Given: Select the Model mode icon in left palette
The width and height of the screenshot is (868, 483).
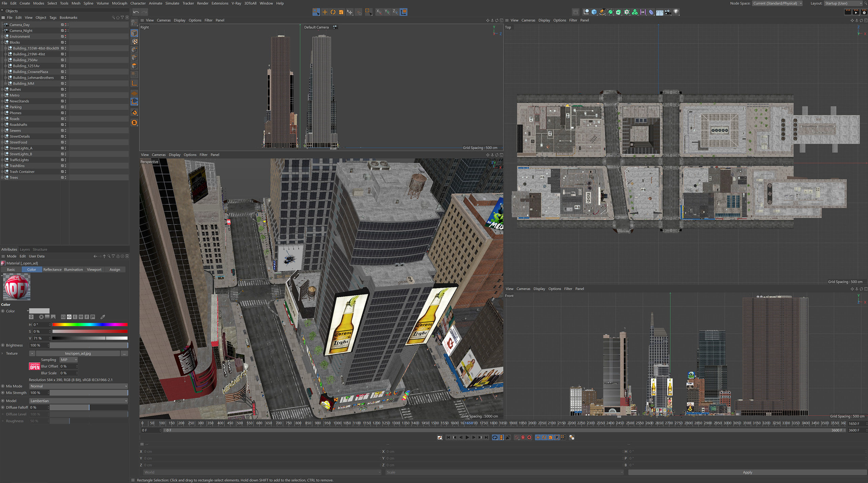Looking at the screenshot, I should (x=134, y=33).
